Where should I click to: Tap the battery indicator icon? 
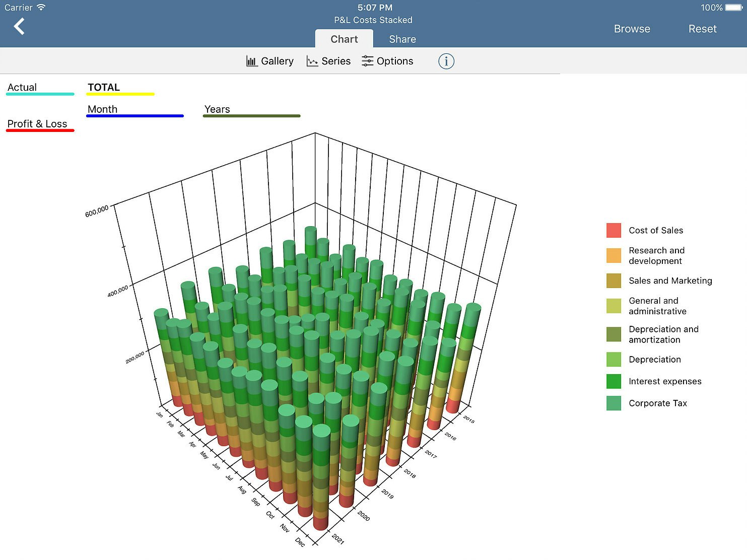(x=734, y=8)
